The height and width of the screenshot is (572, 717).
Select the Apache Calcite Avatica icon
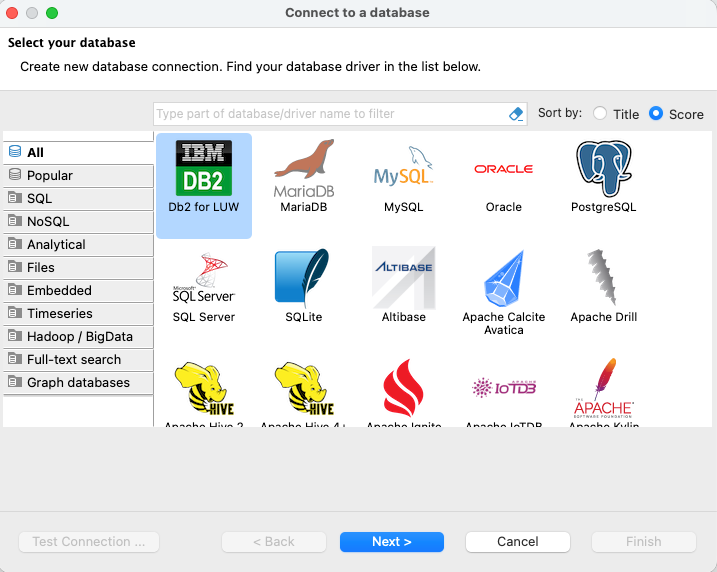coord(504,278)
